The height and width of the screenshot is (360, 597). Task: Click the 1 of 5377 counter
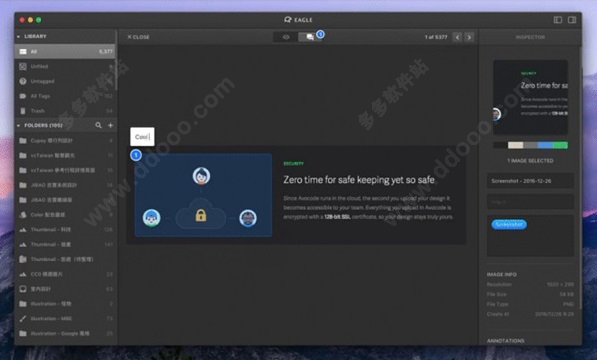(x=436, y=37)
